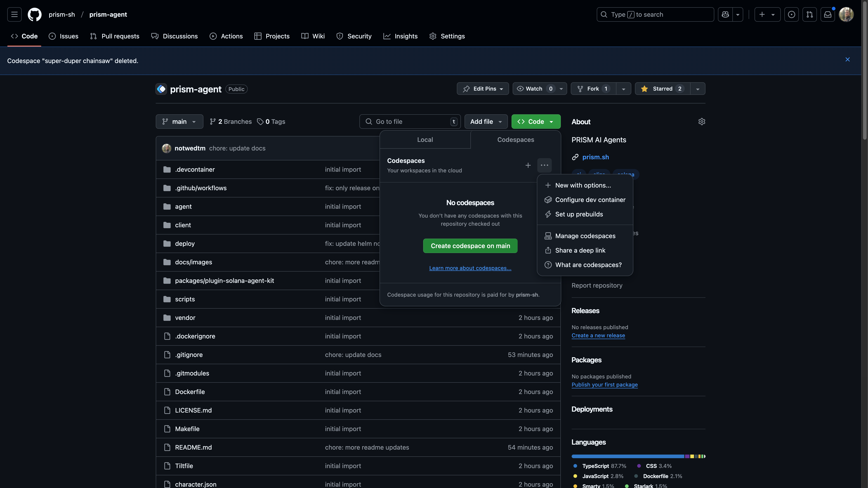Select Configure dev container menu item
Screen dimensions: 868x488
click(x=585, y=200)
